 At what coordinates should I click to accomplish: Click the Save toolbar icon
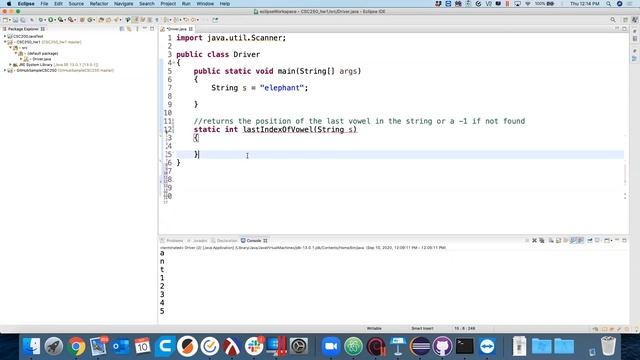coord(15,20)
